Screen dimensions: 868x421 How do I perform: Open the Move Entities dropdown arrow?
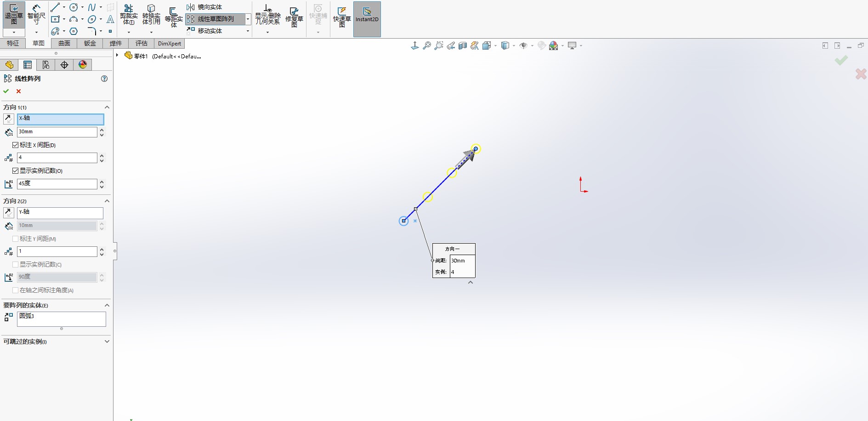coord(248,31)
